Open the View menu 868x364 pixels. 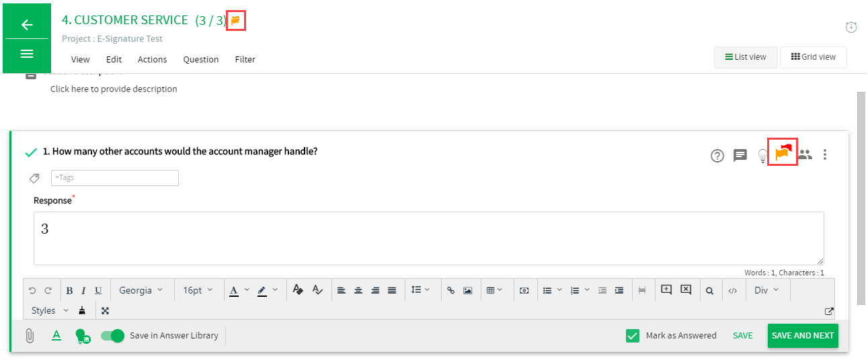point(81,59)
